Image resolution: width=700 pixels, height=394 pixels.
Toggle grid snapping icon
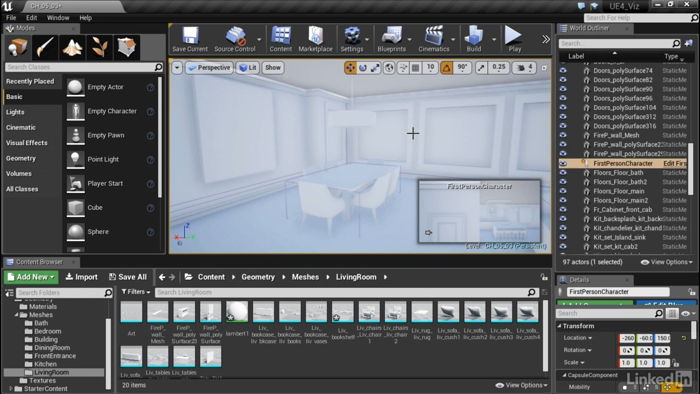pyautogui.click(x=416, y=68)
